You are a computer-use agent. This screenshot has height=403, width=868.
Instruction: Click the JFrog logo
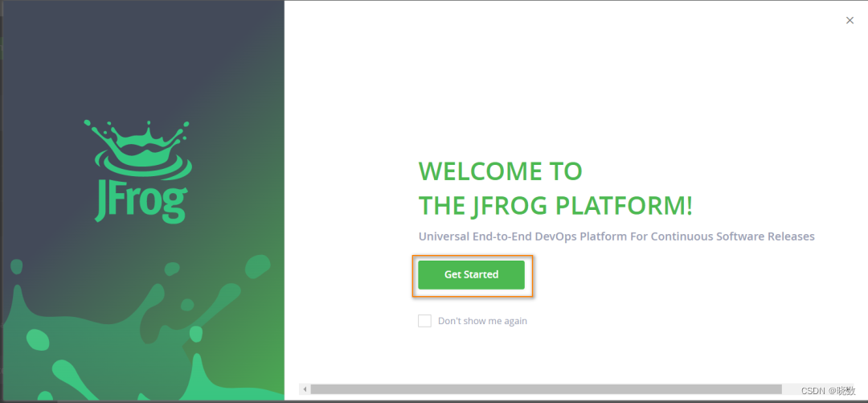[x=137, y=171]
